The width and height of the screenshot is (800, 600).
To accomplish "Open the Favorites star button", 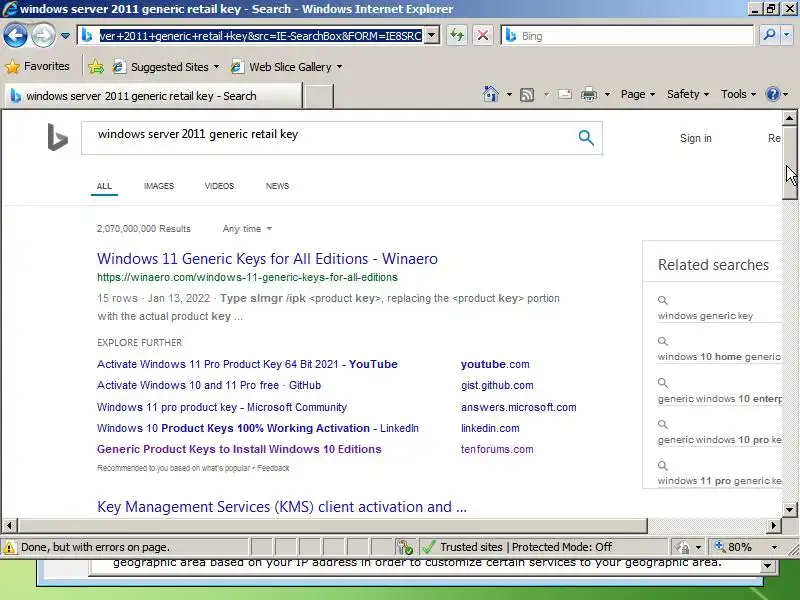I will click(37, 66).
